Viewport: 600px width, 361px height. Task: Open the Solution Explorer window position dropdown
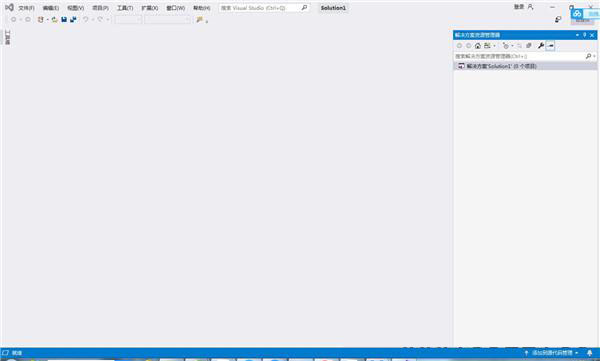click(x=577, y=35)
